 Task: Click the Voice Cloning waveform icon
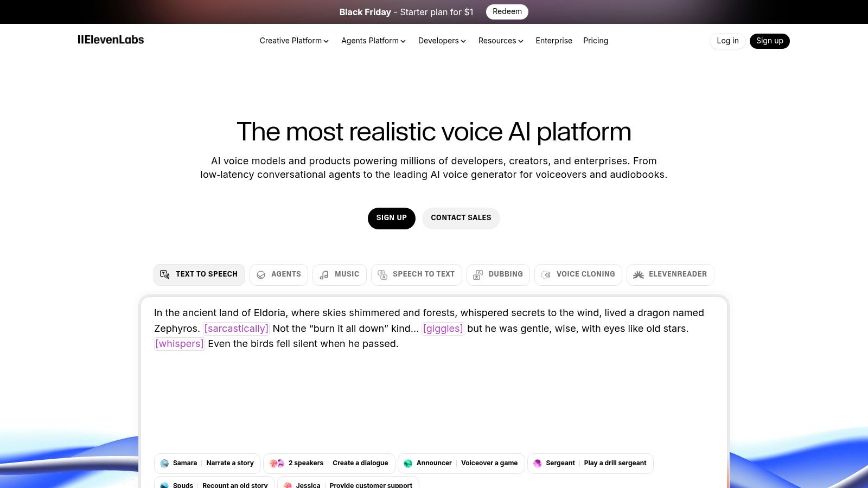point(545,274)
